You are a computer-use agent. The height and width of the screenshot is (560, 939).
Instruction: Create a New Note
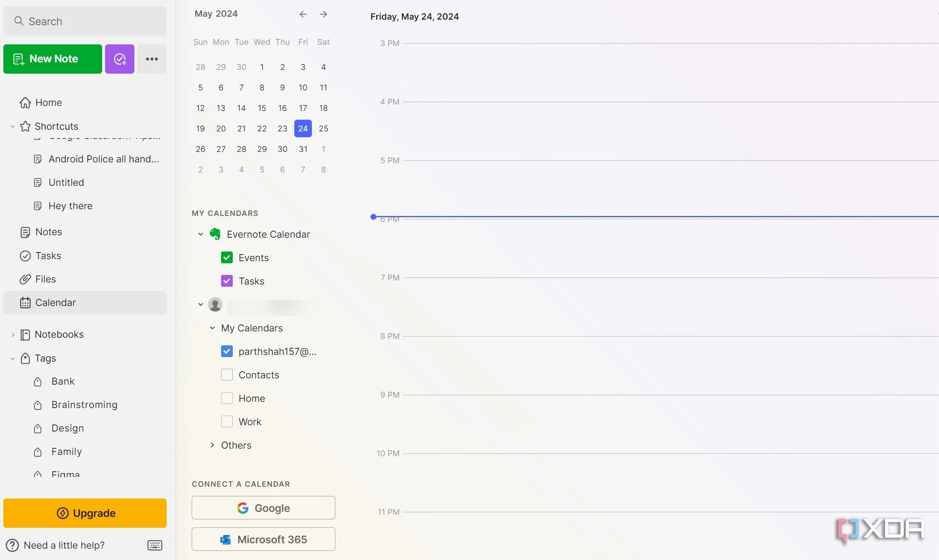click(53, 59)
